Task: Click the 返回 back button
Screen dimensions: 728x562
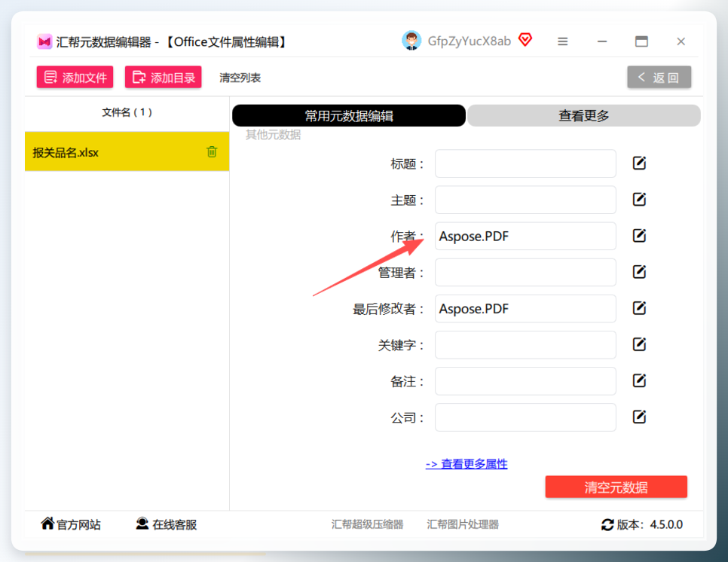Action: coord(659,77)
